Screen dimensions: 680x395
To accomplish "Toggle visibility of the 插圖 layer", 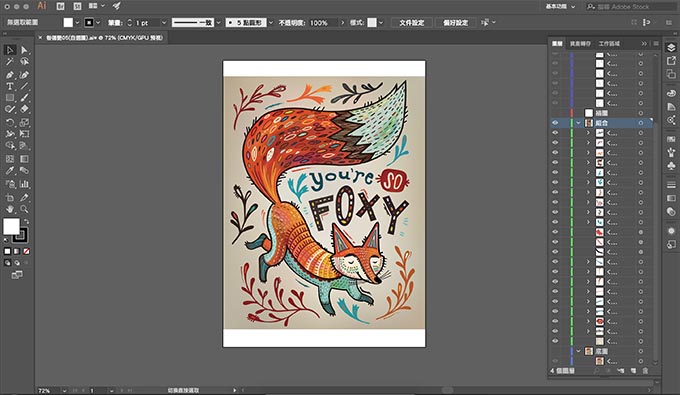I will (x=555, y=113).
